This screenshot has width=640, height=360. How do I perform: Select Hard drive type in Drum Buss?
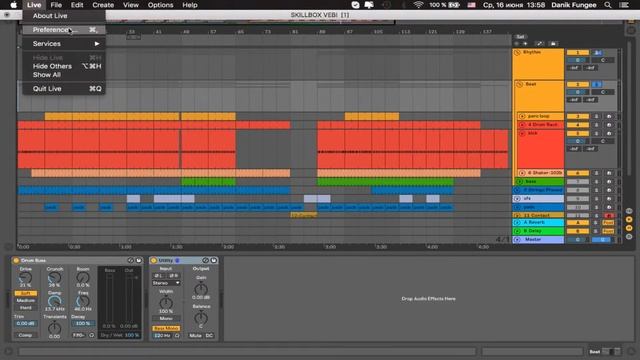click(x=25, y=307)
